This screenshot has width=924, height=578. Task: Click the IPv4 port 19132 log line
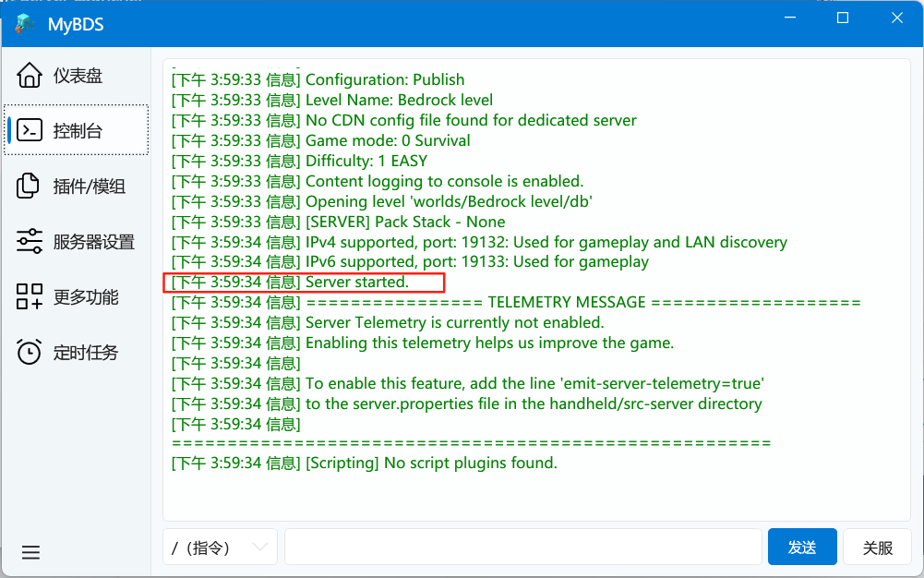pos(479,242)
